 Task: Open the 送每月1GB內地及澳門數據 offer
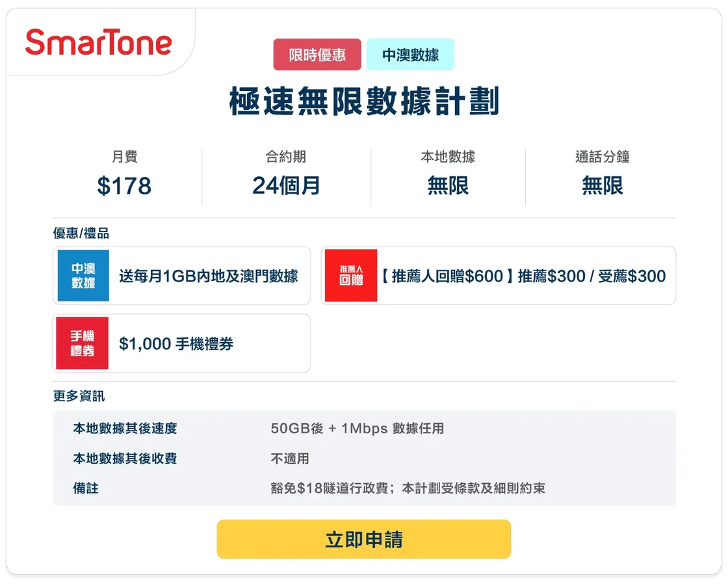click(181, 276)
